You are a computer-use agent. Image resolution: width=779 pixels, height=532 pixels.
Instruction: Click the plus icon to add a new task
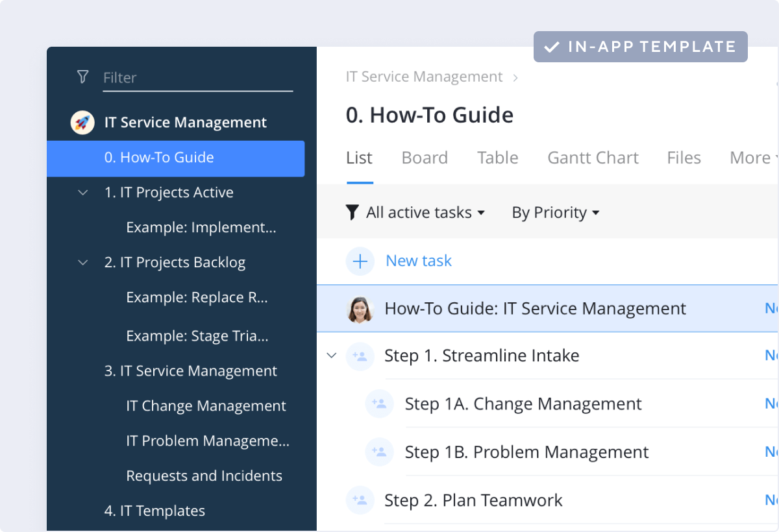coord(360,261)
